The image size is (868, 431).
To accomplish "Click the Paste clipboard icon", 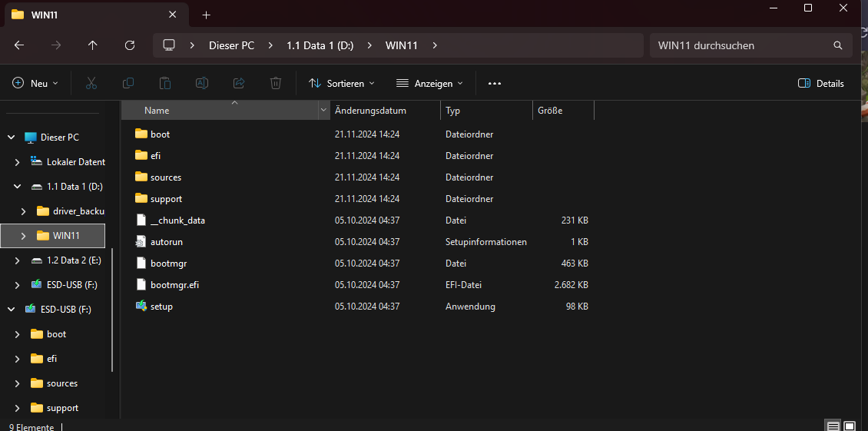I will [x=165, y=83].
